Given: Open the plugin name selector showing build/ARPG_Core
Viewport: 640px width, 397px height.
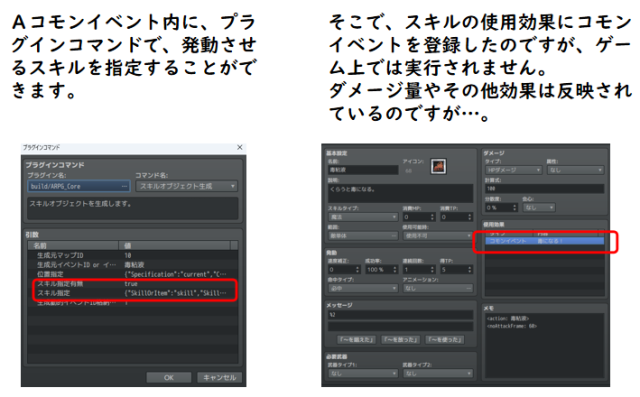Looking at the screenshot, I should pyautogui.click(x=79, y=186).
